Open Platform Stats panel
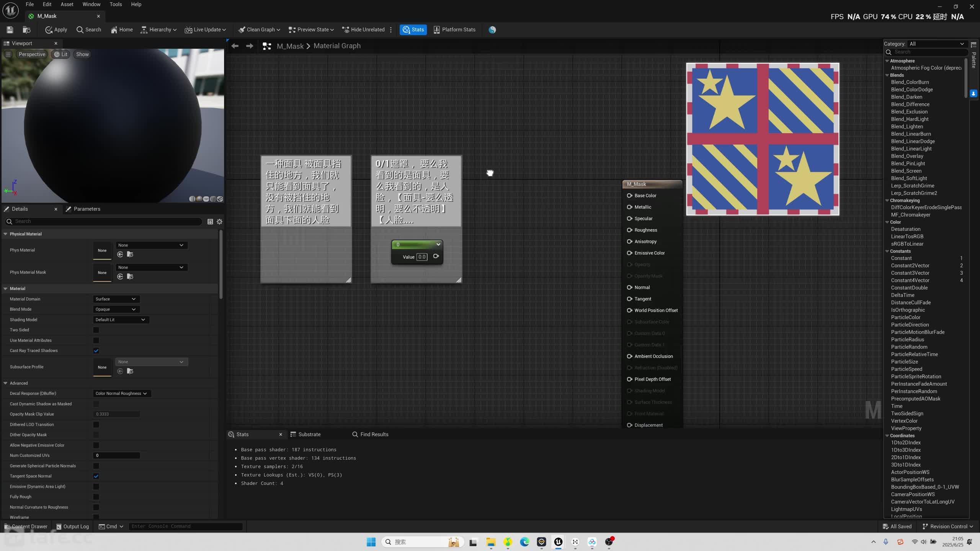The height and width of the screenshot is (551, 980). coord(454,29)
